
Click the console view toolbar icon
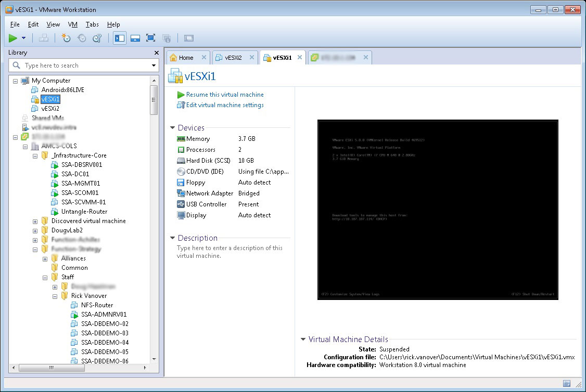pos(189,38)
